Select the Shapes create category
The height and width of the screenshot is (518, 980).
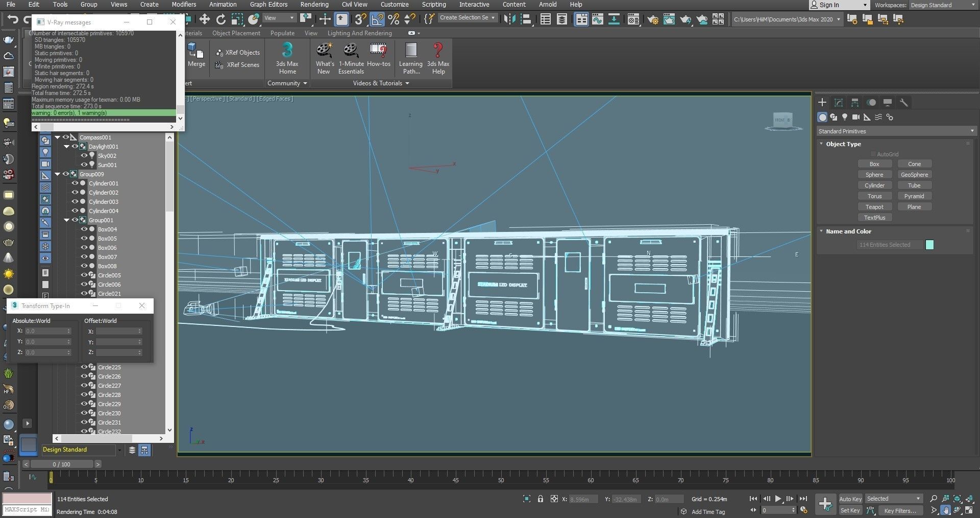click(834, 117)
